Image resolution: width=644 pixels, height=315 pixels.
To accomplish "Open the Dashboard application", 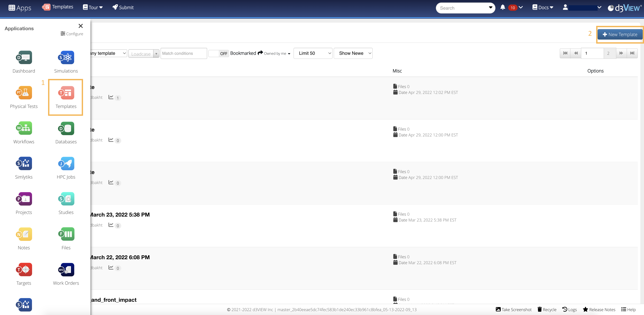I will (24, 62).
